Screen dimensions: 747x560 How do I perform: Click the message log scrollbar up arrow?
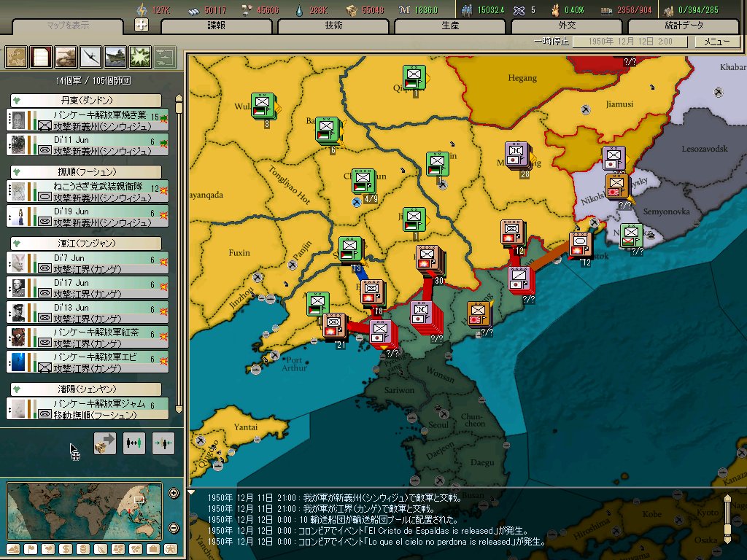727,498
